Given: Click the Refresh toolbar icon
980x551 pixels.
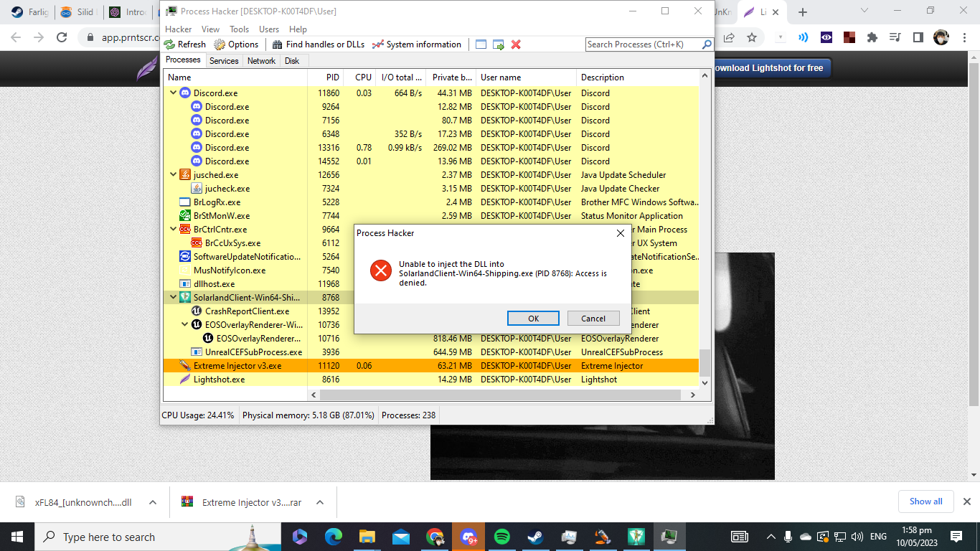Looking at the screenshot, I should (169, 44).
